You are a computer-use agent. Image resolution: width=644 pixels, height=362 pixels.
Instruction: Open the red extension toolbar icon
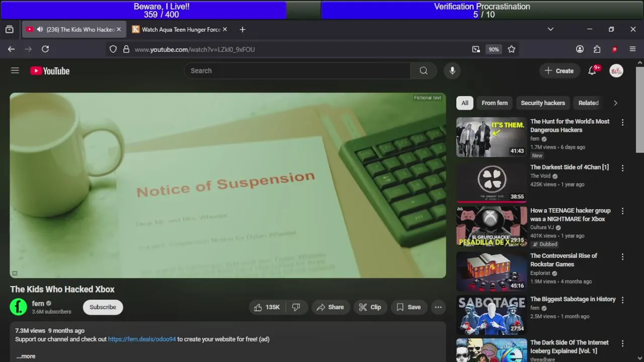615,49
